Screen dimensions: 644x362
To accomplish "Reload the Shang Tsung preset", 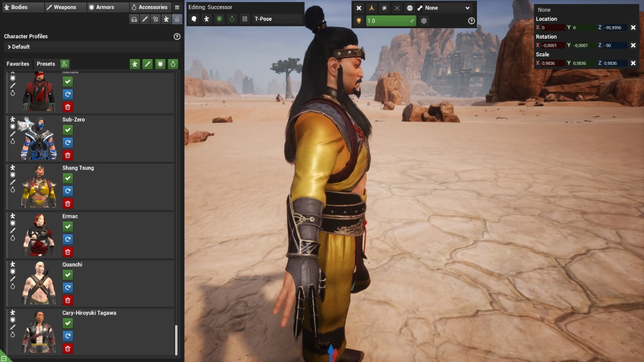I will pyautogui.click(x=68, y=191).
